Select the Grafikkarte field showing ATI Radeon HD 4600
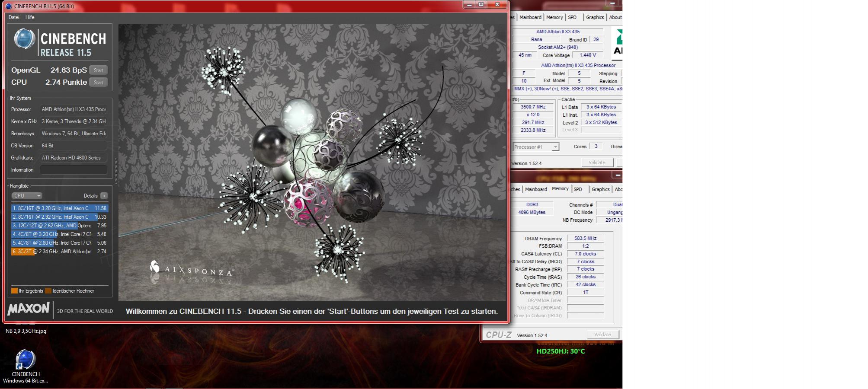This screenshot has width=868, height=389. [x=74, y=158]
